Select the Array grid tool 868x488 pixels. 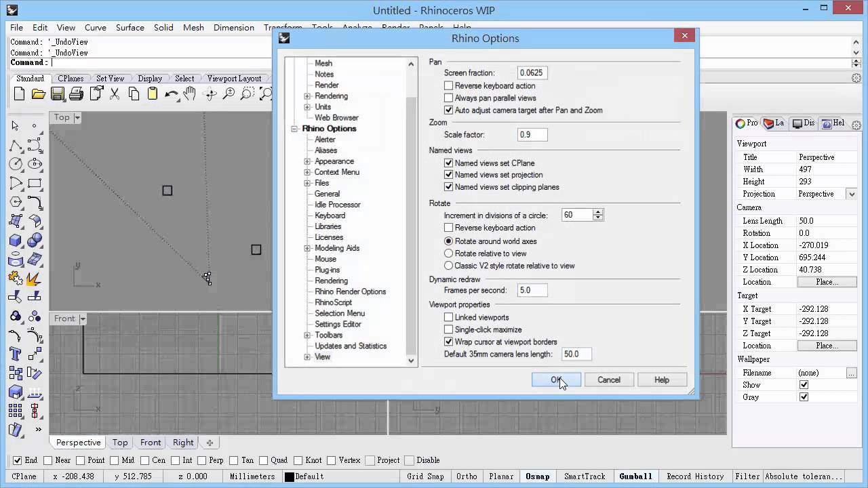tap(15, 411)
